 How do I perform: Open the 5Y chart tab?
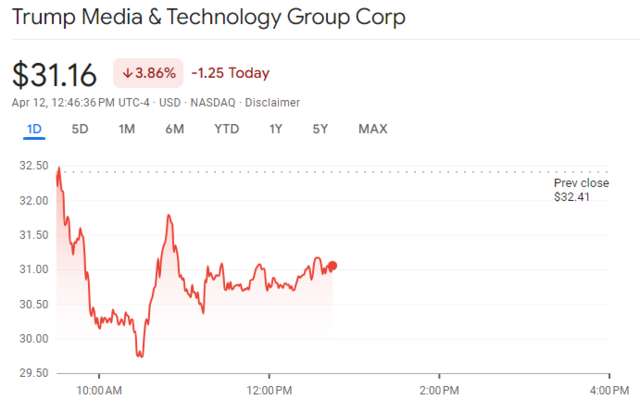pyautogui.click(x=320, y=129)
